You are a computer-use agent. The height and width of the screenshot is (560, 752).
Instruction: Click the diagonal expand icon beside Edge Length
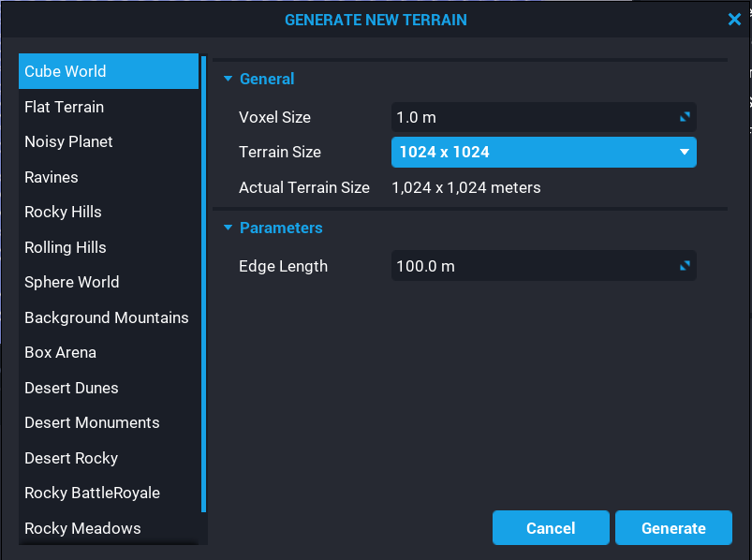(x=686, y=266)
